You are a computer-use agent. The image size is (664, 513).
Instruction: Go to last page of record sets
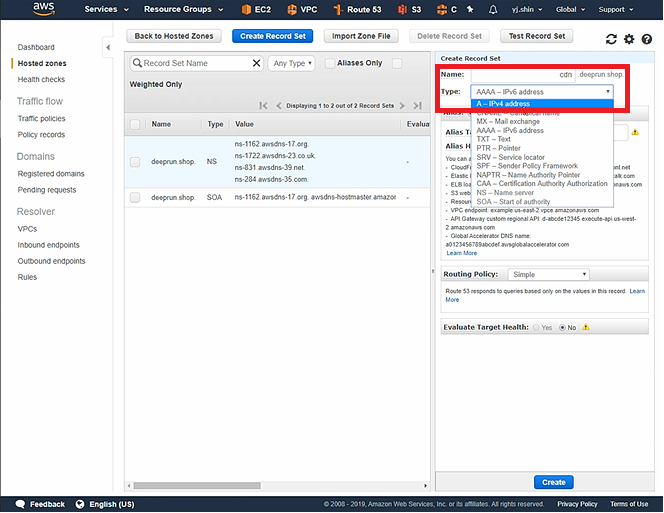pyautogui.click(x=418, y=105)
